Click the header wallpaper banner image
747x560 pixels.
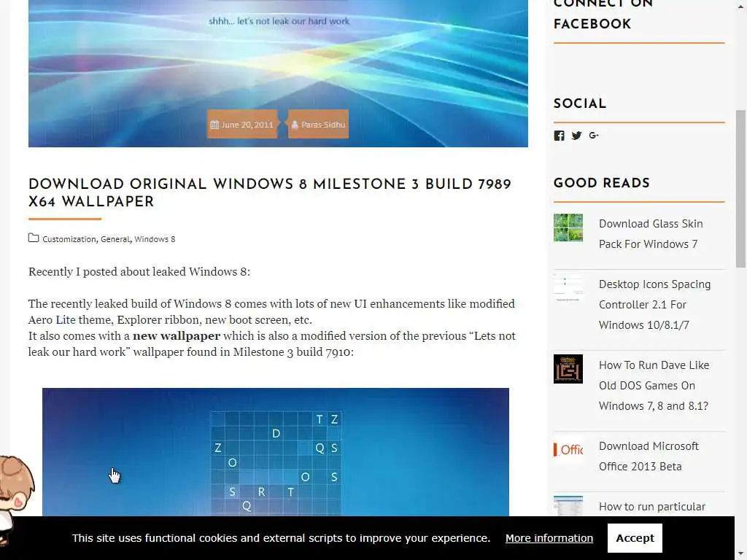(278, 74)
